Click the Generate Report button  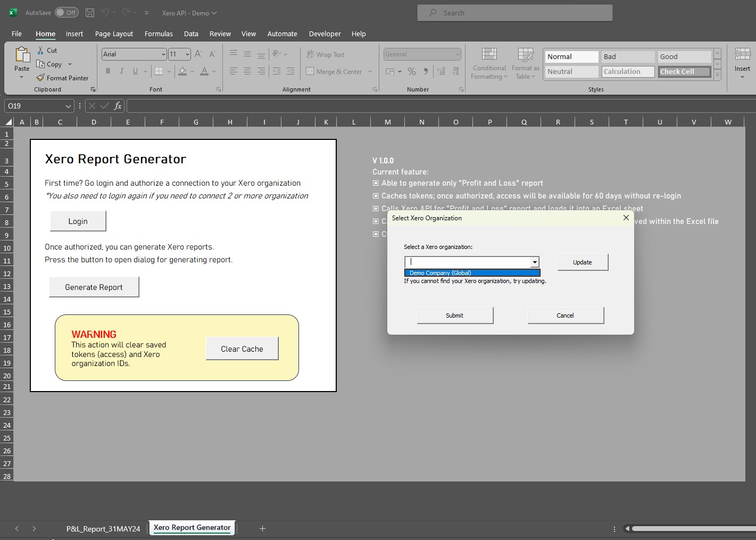pyautogui.click(x=94, y=287)
